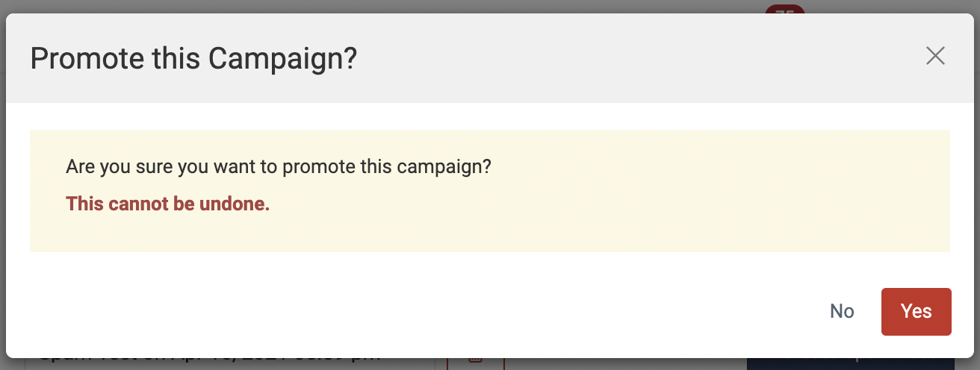Choose the red Yes confirmation button
This screenshot has height=370, width=980.
pos(917,311)
